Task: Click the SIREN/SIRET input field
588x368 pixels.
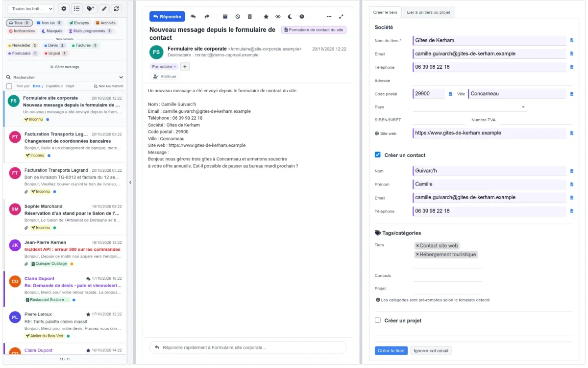Action: click(x=440, y=120)
